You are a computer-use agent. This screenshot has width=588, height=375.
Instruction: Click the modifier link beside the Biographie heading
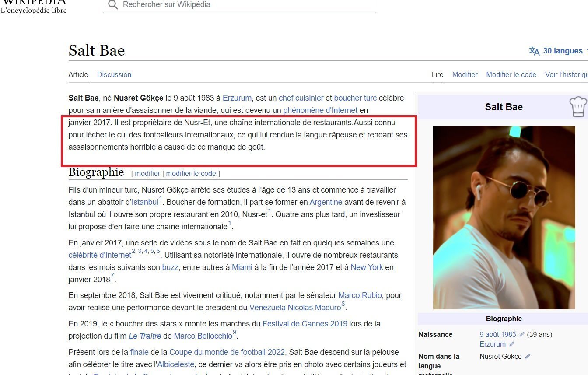point(147,173)
